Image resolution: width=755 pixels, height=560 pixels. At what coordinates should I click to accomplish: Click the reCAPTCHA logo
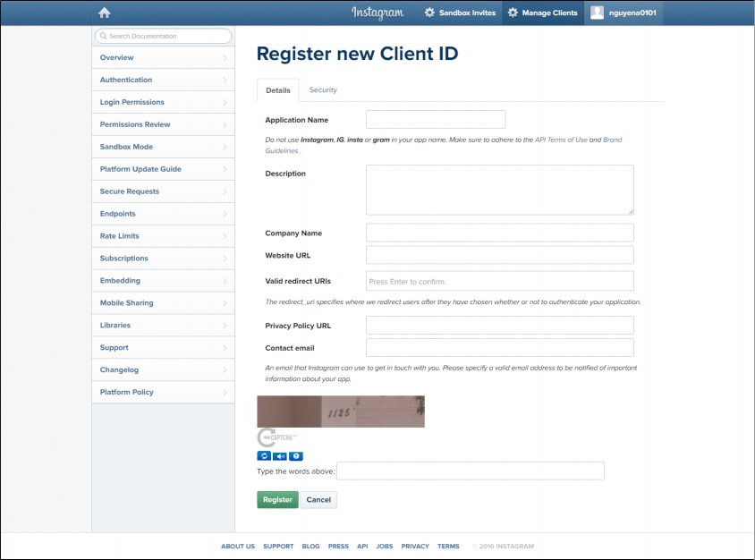click(277, 437)
